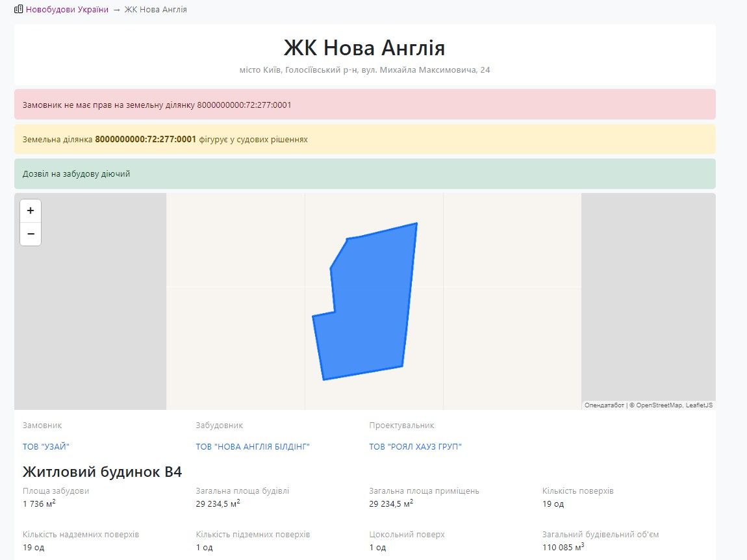This screenshot has height=560, width=747.
Task: Zoom in on the map with plus control
Action: pos(31,210)
